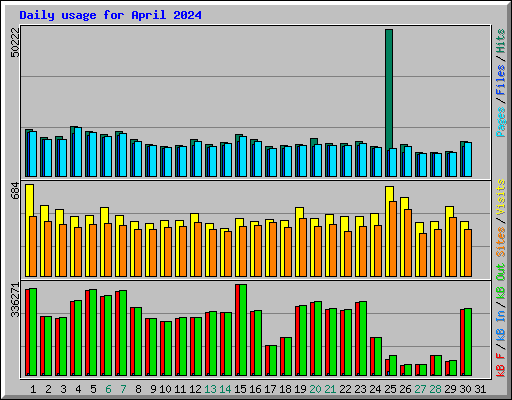Click the green day label 14
Image resolution: width=512 pixels, height=400 pixels.
[x=225, y=389]
